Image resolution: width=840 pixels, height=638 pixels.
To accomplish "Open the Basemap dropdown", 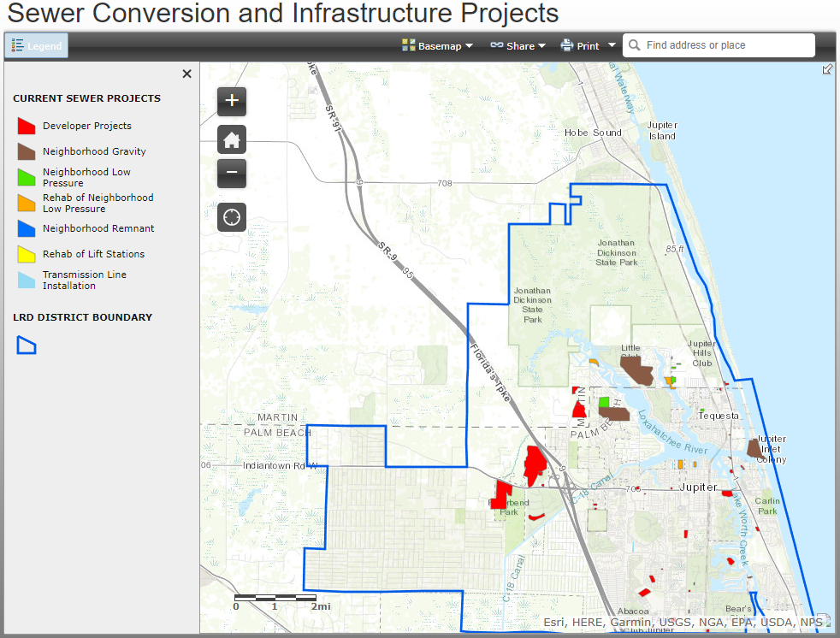I will pos(438,46).
